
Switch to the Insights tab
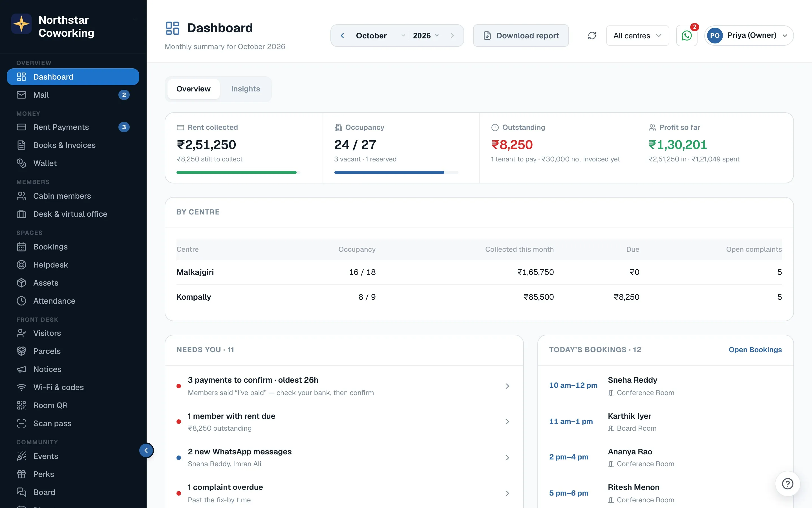click(246, 89)
